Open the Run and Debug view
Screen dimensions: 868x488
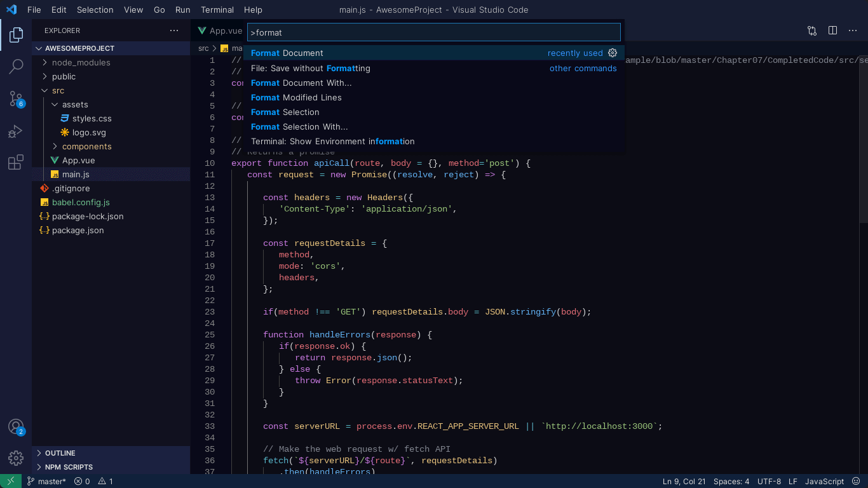(x=16, y=131)
